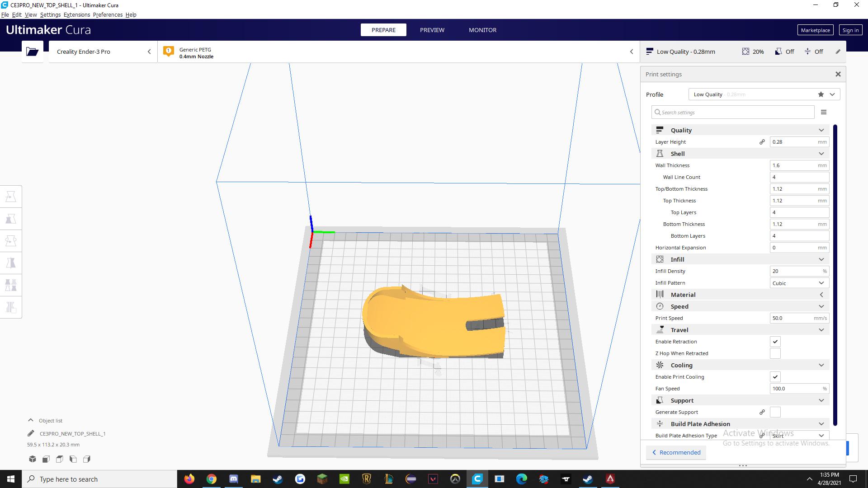This screenshot has width=868, height=488.
Task: Click the Windows Start button
Action: (x=11, y=479)
